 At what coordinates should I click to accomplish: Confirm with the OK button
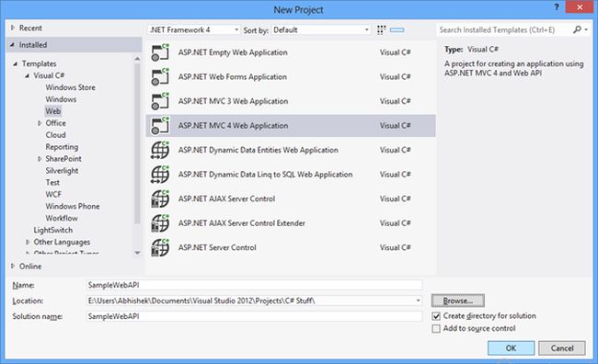[511, 348]
